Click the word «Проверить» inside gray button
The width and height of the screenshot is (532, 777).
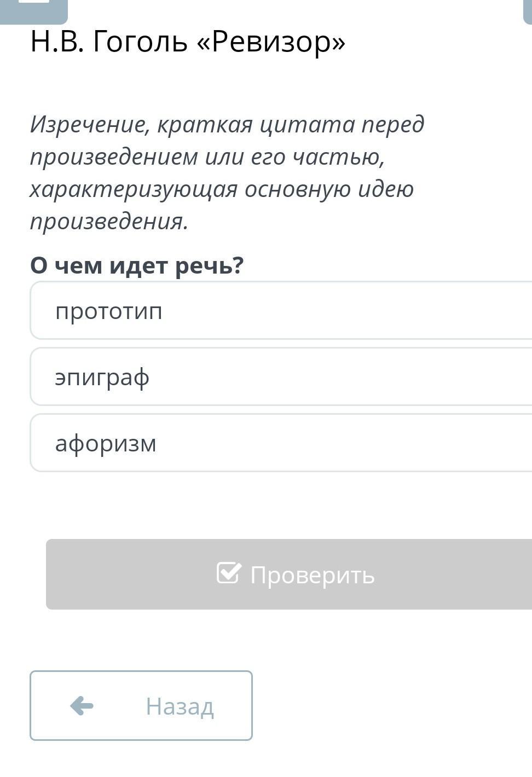[x=312, y=575]
